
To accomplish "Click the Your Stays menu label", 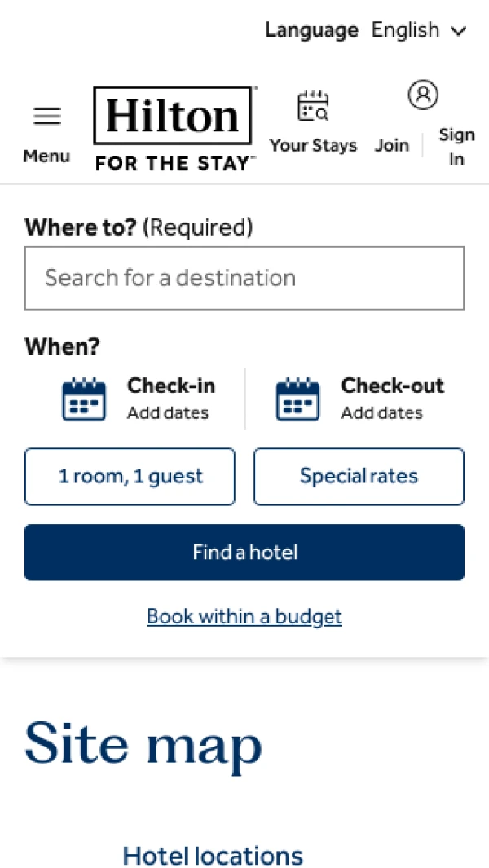I will pyautogui.click(x=313, y=145).
